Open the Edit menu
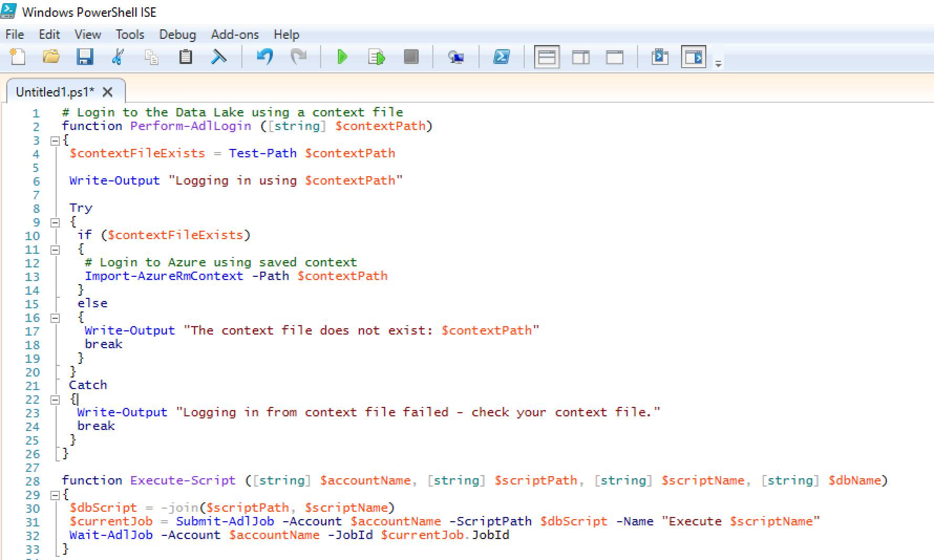934x560 pixels. click(x=49, y=35)
